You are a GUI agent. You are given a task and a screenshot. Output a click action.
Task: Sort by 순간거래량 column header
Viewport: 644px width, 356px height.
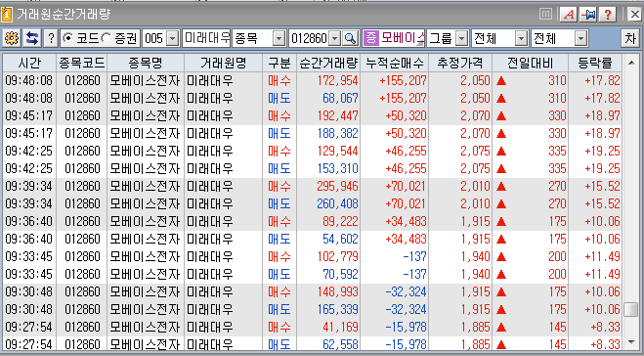click(x=328, y=63)
